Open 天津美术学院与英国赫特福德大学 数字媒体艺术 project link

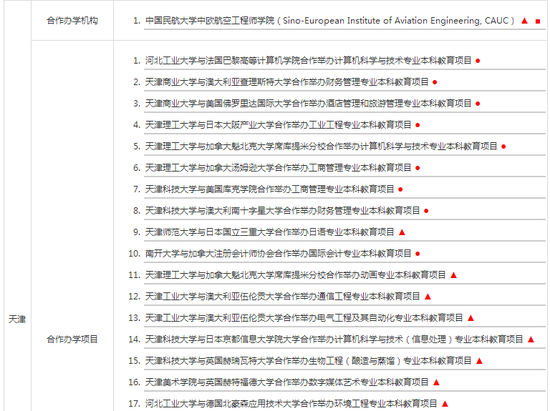click(287, 382)
